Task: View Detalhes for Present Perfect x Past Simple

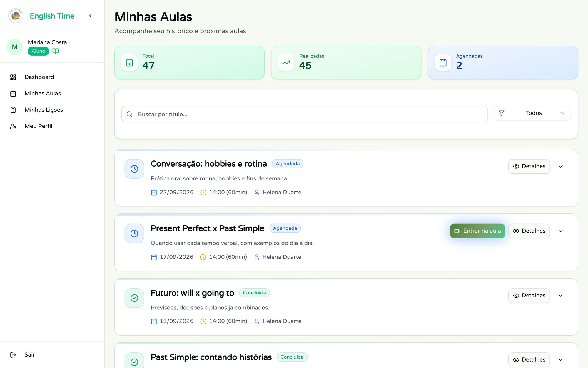Action: [x=529, y=231]
